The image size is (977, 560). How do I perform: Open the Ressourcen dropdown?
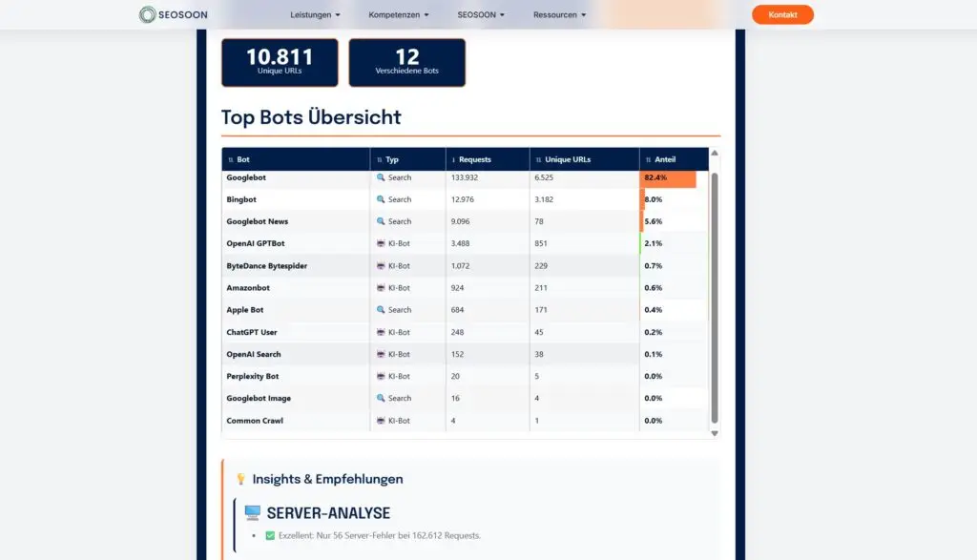558,14
